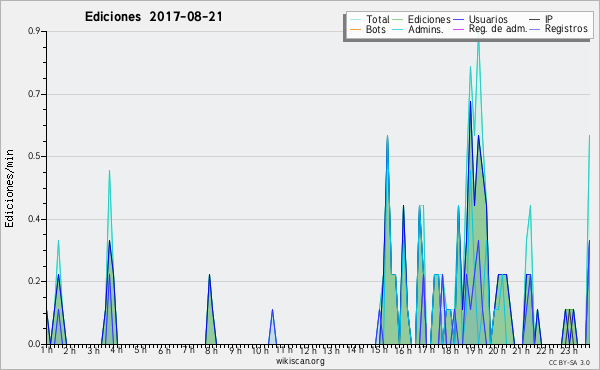
Task: Click the 4 h x-axis label
Action: [117, 350]
